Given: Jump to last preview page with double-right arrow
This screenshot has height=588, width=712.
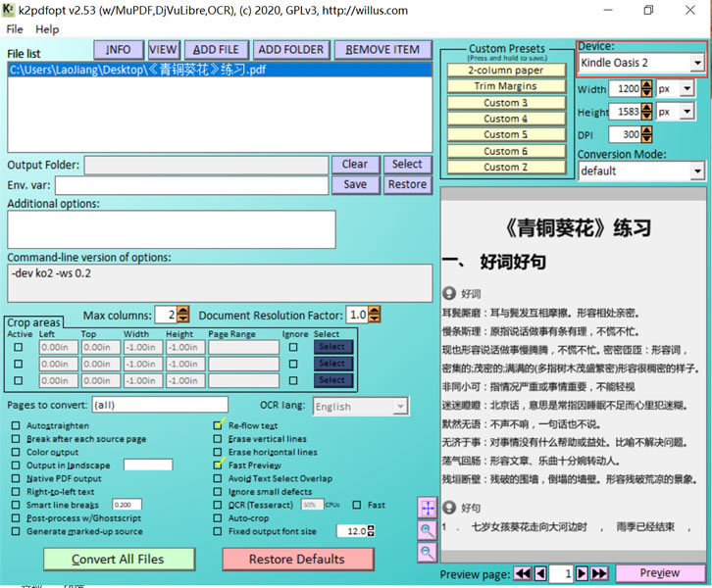Looking at the screenshot, I should coord(598,573).
